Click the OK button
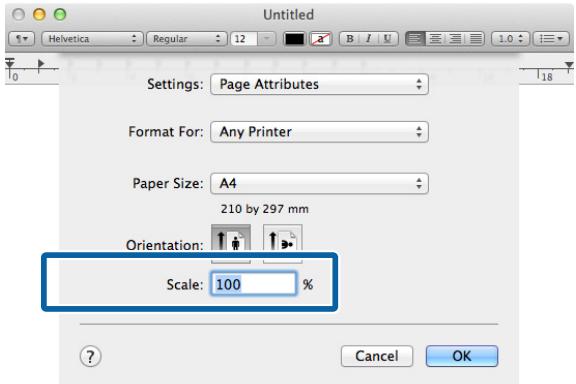 [462, 356]
